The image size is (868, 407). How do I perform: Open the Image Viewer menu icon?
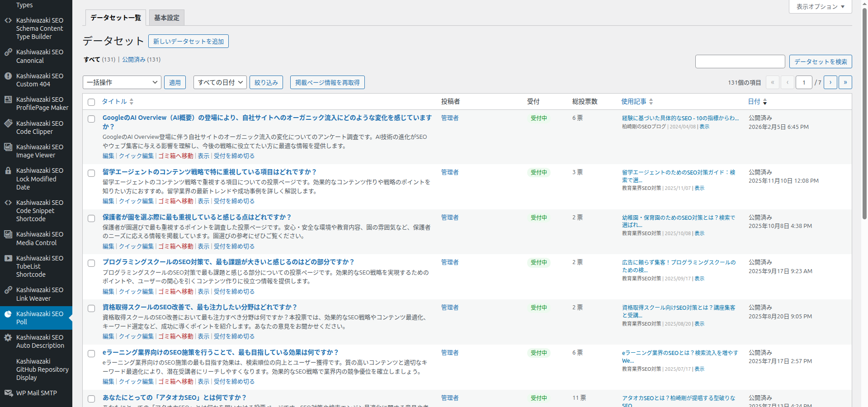point(8,147)
